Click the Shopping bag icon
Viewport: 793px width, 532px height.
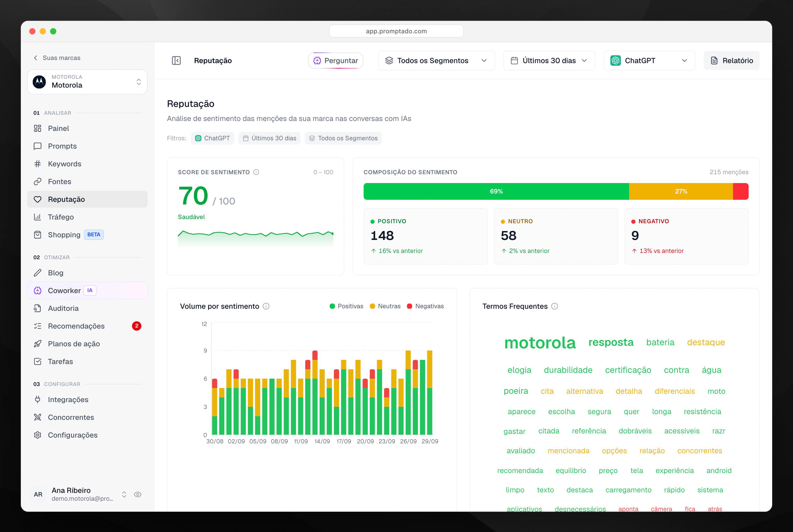click(x=38, y=235)
